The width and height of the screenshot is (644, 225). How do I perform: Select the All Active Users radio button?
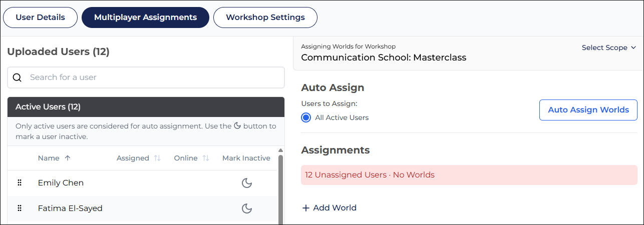pyautogui.click(x=306, y=117)
